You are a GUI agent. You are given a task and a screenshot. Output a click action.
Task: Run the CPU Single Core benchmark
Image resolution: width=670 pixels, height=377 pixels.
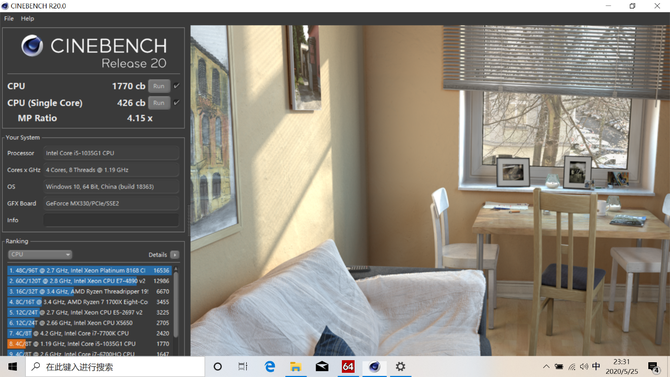pos(159,103)
